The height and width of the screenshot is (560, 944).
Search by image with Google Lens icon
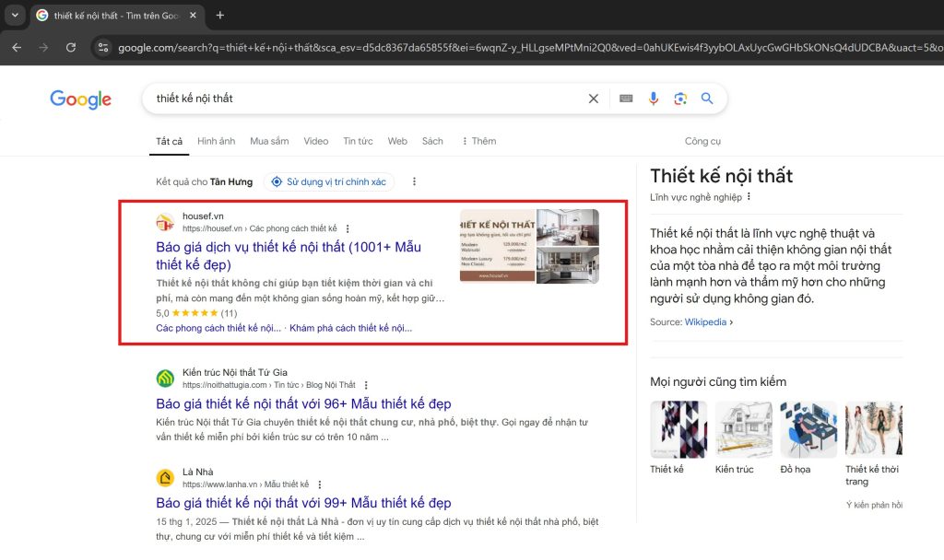point(680,99)
